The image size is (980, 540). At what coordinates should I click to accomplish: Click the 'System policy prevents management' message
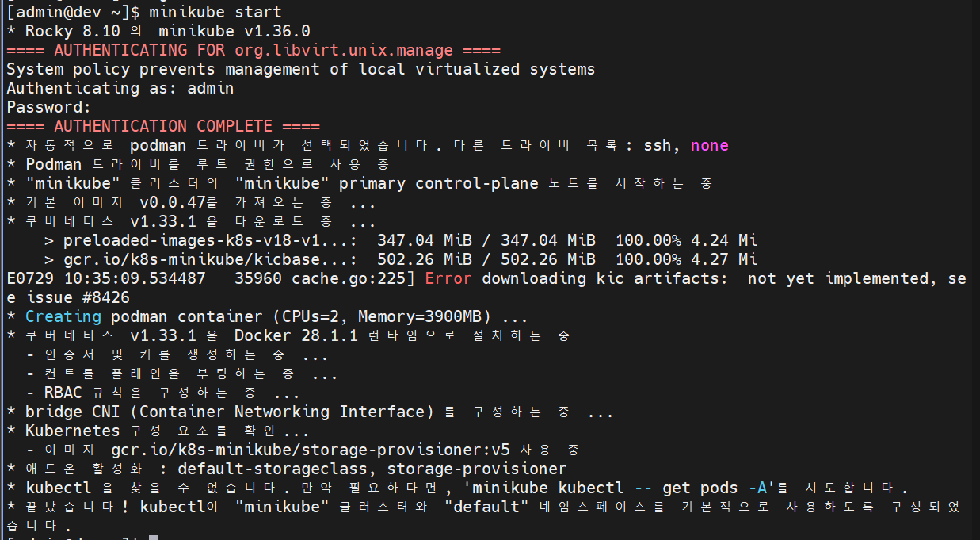tap(163, 69)
